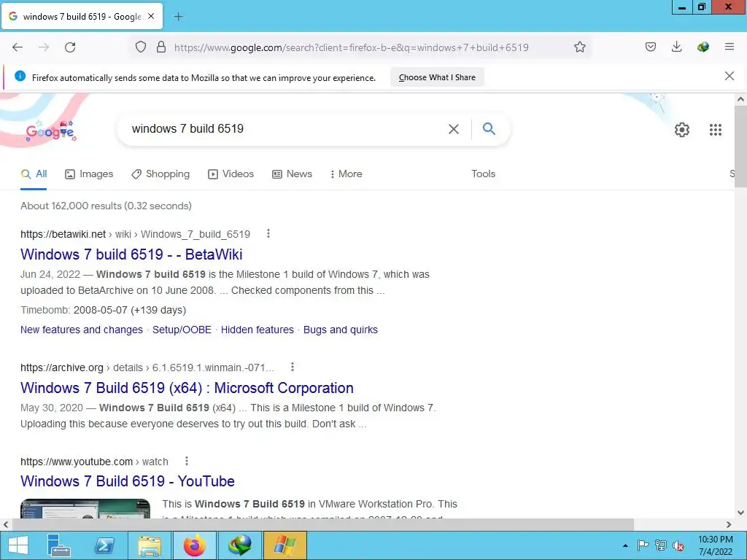
Task: Focus the Firefox address bar URL
Action: tap(352, 47)
